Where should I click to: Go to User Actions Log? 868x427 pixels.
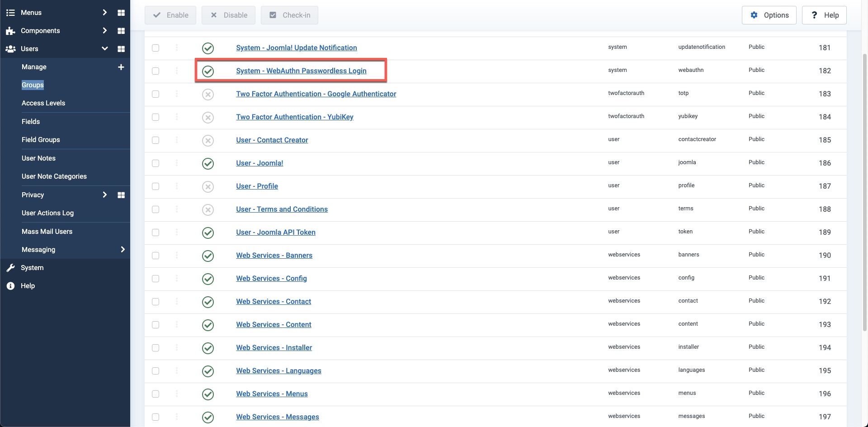click(x=47, y=213)
